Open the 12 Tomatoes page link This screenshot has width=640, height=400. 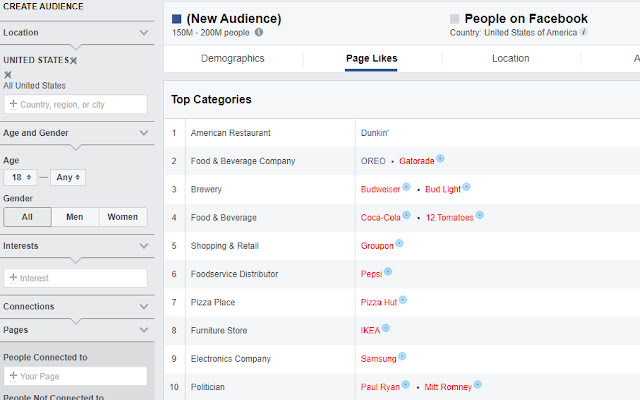[x=450, y=218]
